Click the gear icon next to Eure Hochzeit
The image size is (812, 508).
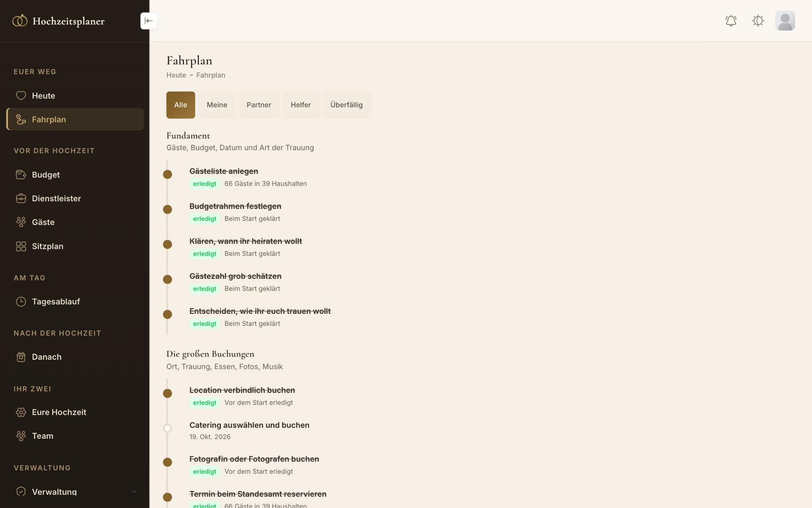pos(21,412)
